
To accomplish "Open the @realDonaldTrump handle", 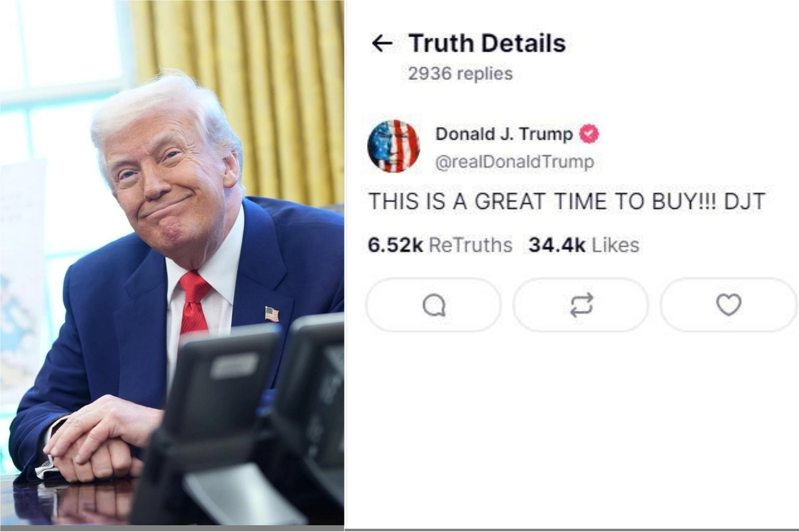I will click(x=514, y=162).
